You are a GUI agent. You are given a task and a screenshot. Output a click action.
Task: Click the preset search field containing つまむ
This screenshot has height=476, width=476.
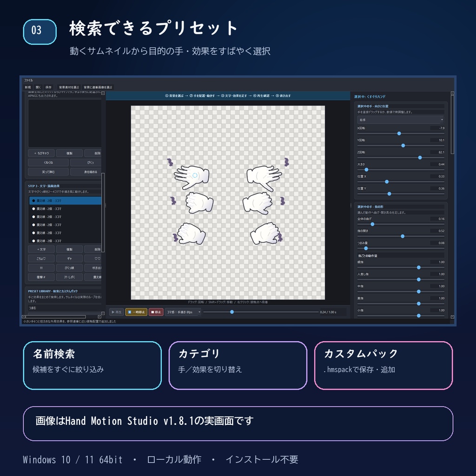pyautogui.click(x=65, y=308)
